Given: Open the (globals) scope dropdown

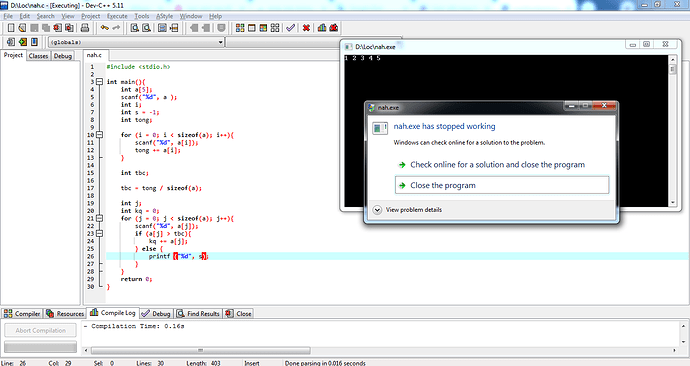Looking at the screenshot, I should [136, 42].
